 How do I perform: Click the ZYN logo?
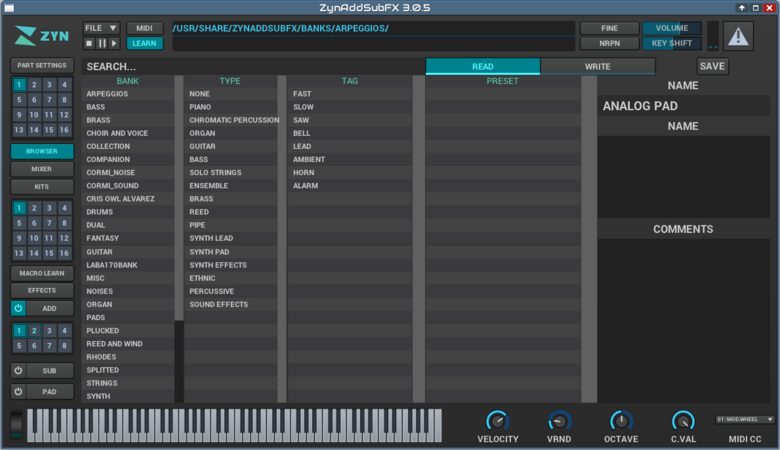coord(41,36)
